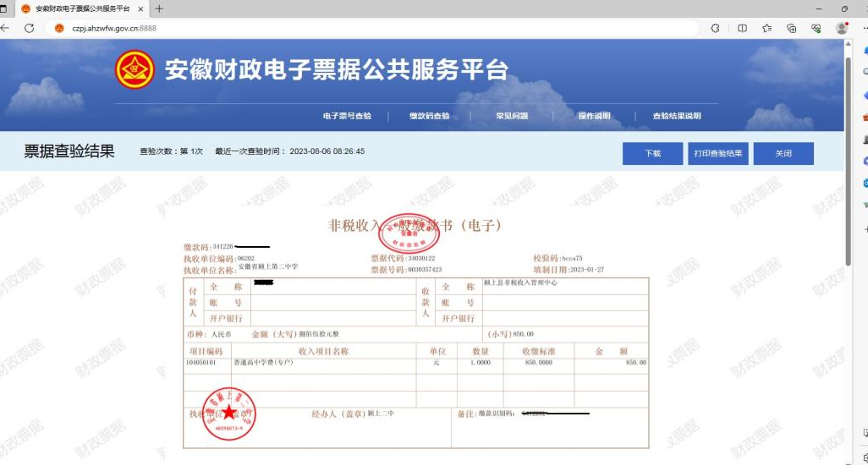Click the 校验码 value bcca75

click(573, 259)
